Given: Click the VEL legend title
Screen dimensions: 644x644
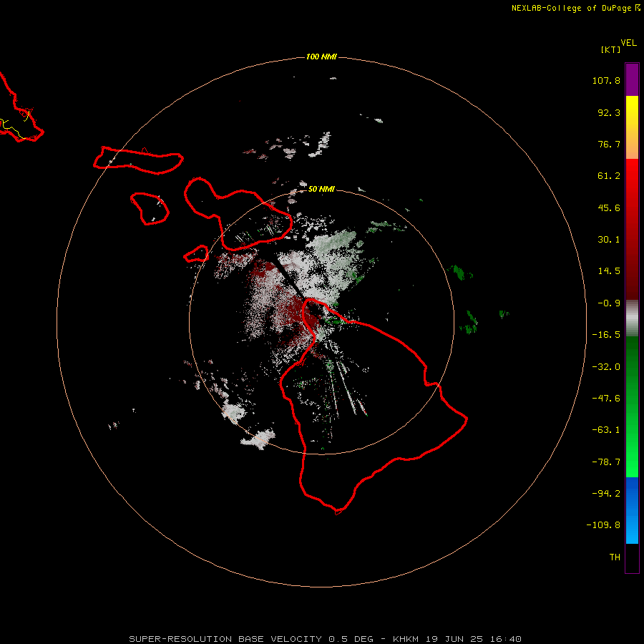Looking at the screenshot, I should 628,43.
